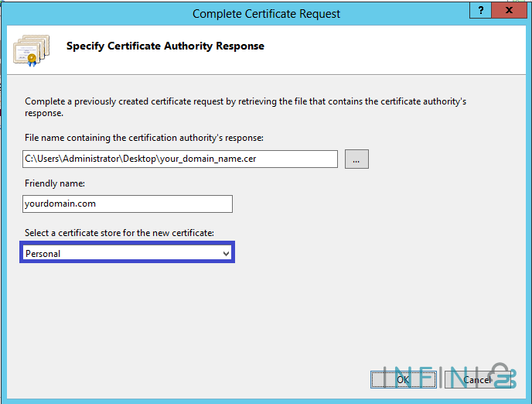Expand the certificate store dropdown arrow

click(x=226, y=253)
